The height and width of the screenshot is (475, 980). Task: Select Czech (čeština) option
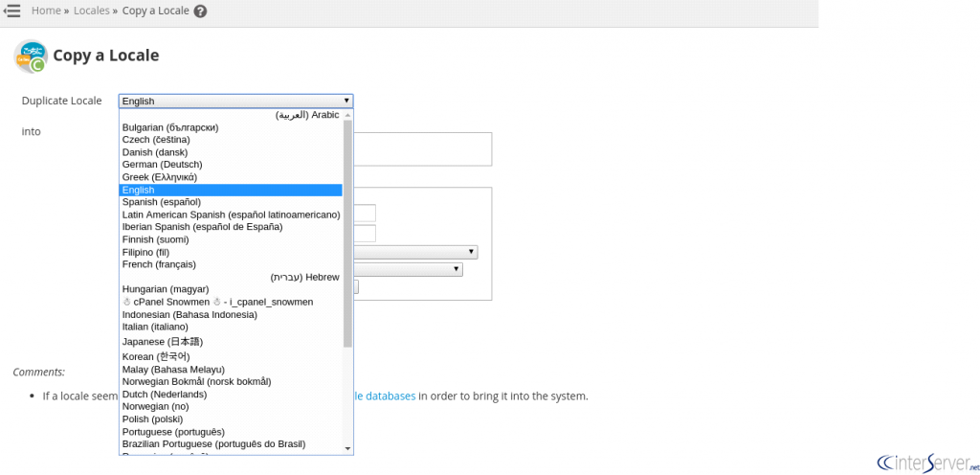pyautogui.click(x=231, y=140)
